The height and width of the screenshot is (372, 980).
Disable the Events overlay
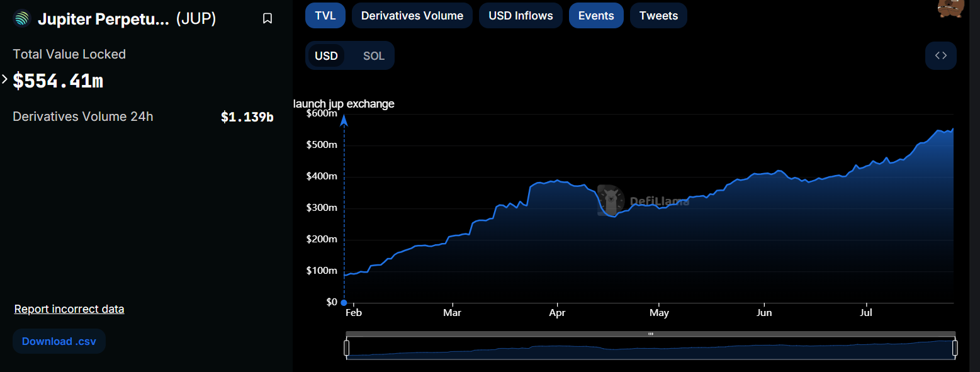595,16
